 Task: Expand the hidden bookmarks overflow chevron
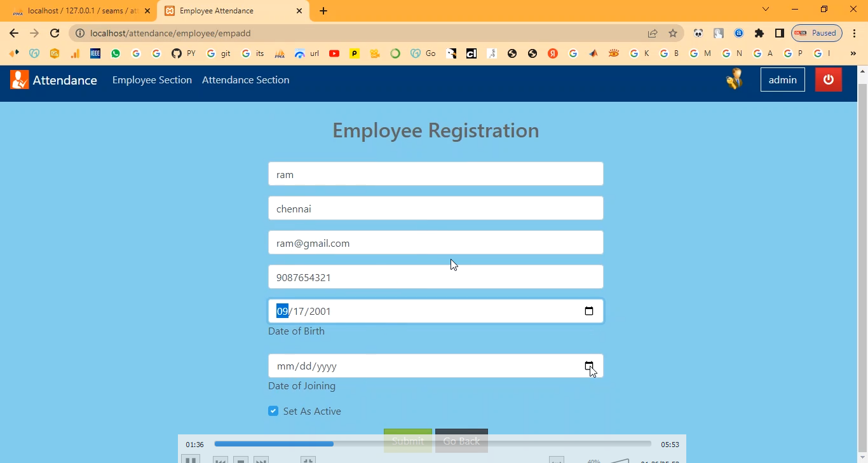click(x=853, y=53)
